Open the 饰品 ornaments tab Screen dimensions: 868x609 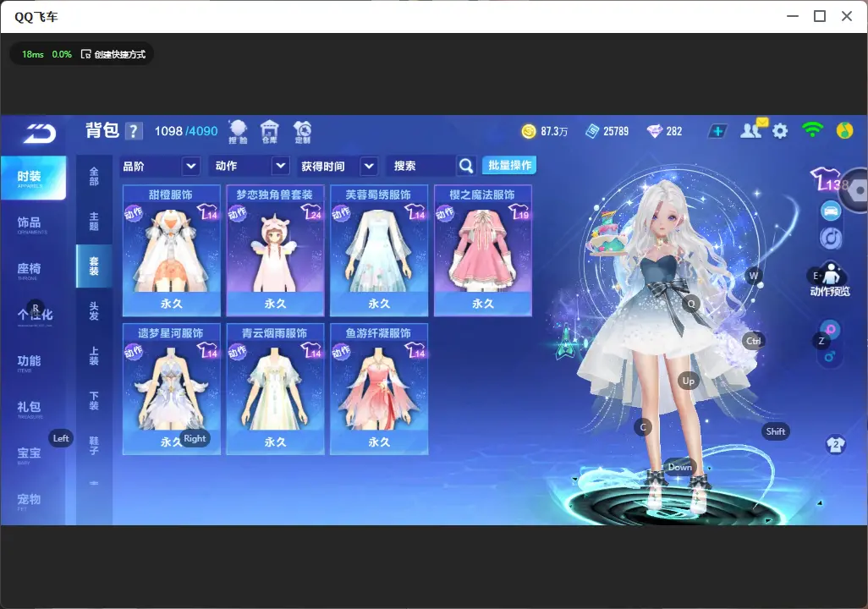pos(33,223)
